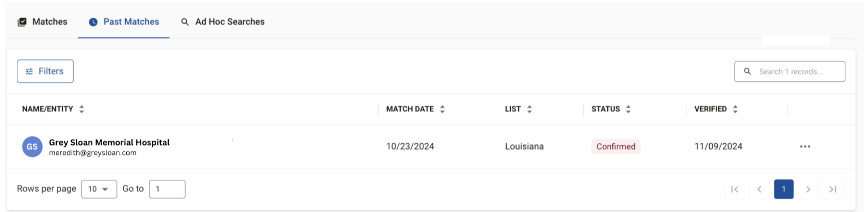The height and width of the screenshot is (212, 868).
Task: Jump to the last page
Action: pyautogui.click(x=833, y=189)
